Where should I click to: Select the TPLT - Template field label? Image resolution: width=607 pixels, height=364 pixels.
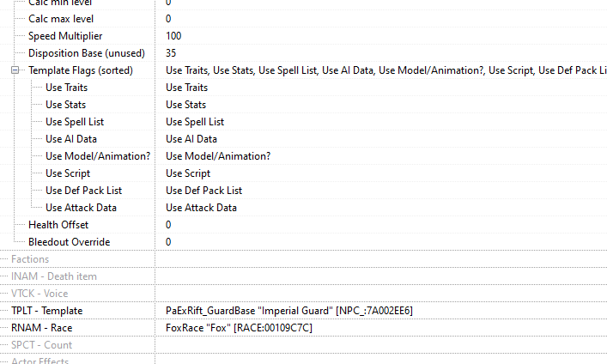tap(47, 311)
